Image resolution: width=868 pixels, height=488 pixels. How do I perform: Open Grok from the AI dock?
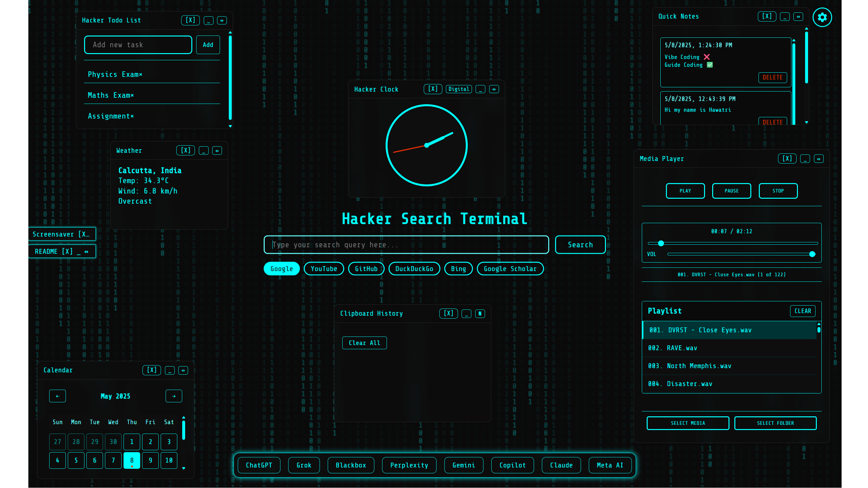pyautogui.click(x=304, y=466)
